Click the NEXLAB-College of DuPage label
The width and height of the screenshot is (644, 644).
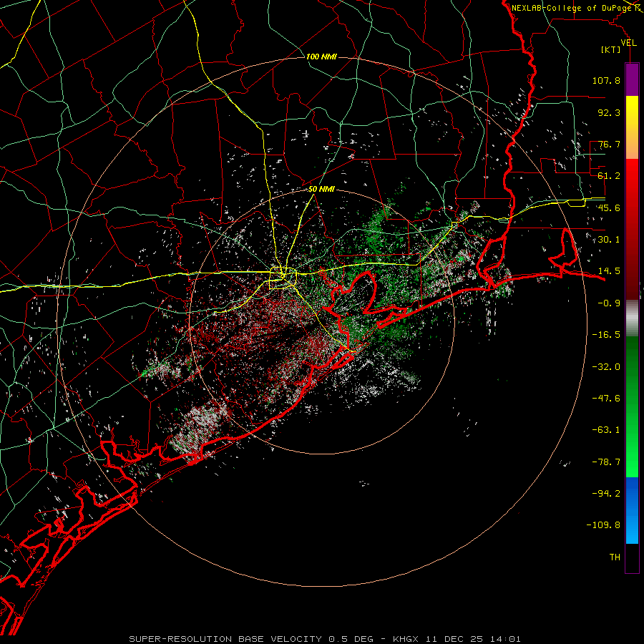pos(572,8)
